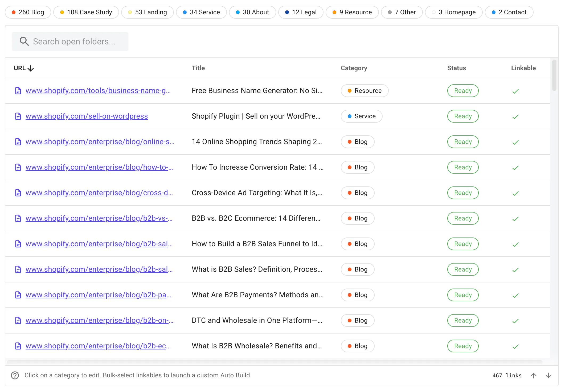Click the help question mark icon in footer

tap(15, 375)
